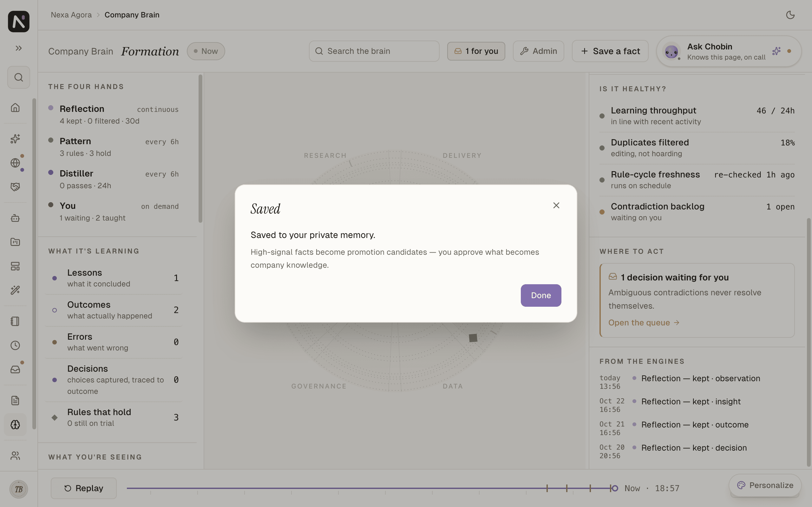
Task: Focus the Search the brain field
Action: click(x=374, y=51)
